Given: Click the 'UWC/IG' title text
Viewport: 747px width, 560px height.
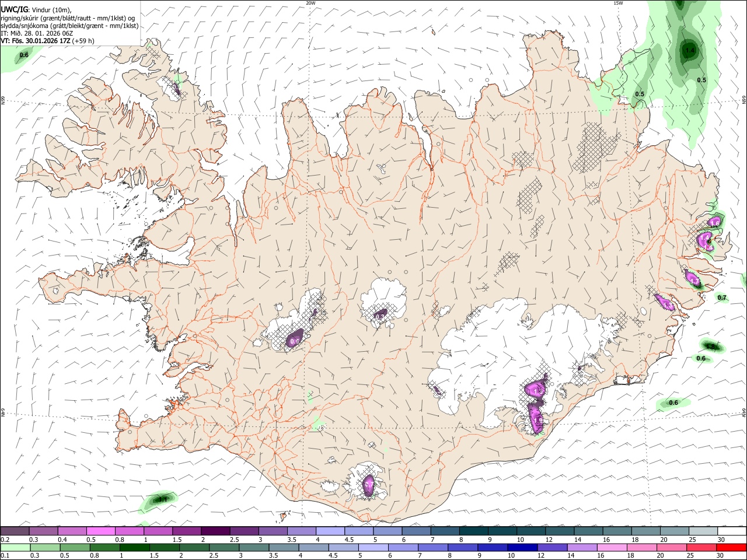Looking at the screenshot, I should coord(14,9).
